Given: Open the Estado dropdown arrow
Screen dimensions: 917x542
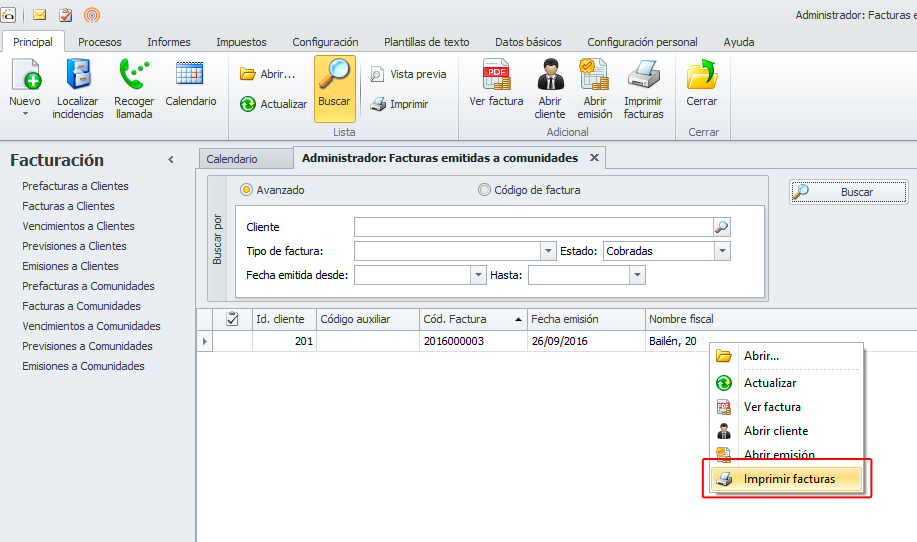Looking at the screenshot, I should (x=722, y=251).
